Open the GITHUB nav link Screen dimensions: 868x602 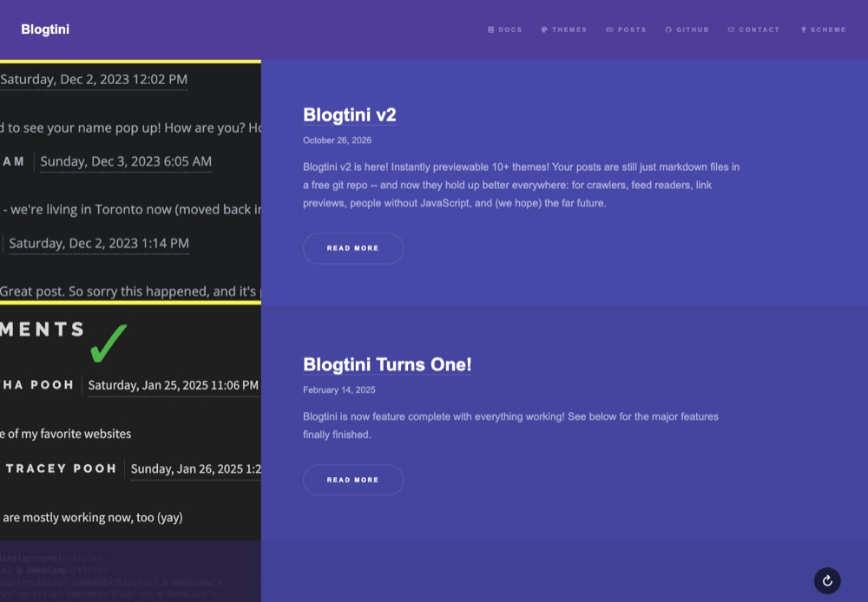tap(692, 29)
